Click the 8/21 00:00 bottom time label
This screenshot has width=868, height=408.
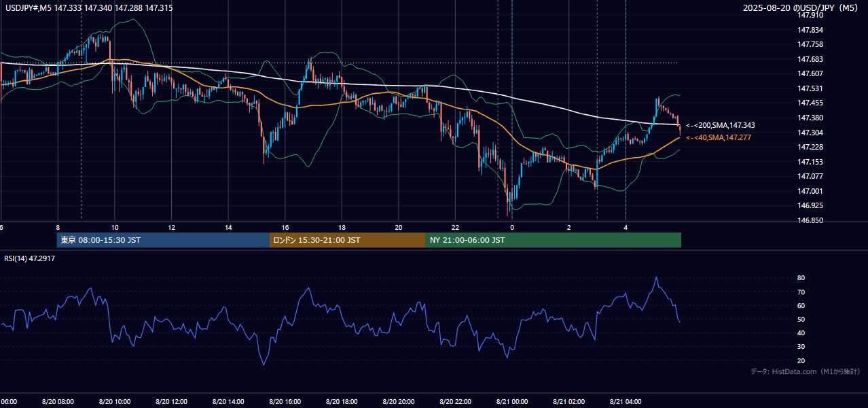(512, 402)
